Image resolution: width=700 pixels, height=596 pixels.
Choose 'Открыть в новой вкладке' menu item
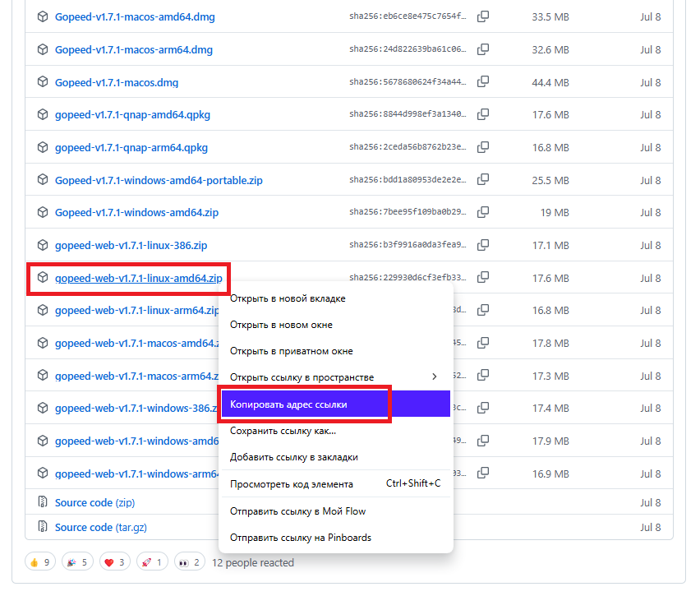pyautogui.click(x=336, y=298)
